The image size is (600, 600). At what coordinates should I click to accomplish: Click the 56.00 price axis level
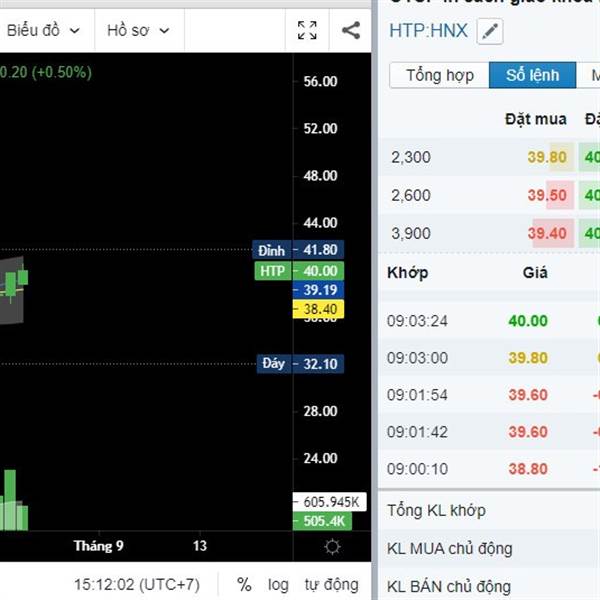click(320, 81)
